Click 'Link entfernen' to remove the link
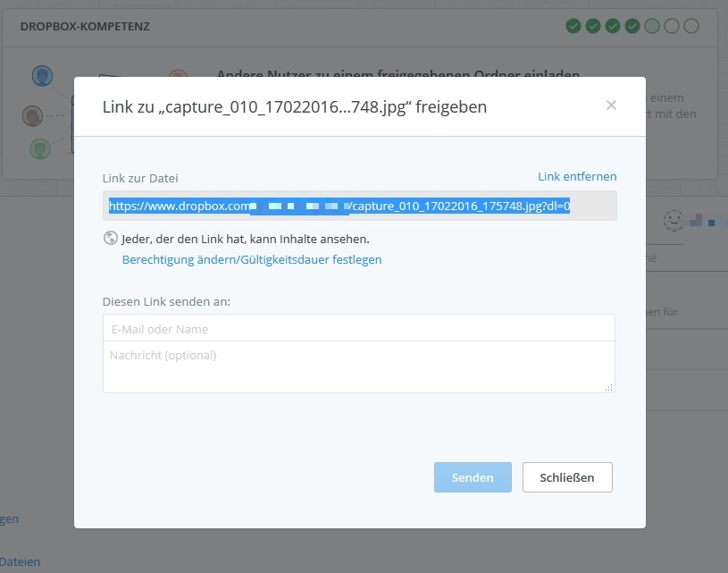This screenshot has width=728, height=573. click(x=577, y=176)
